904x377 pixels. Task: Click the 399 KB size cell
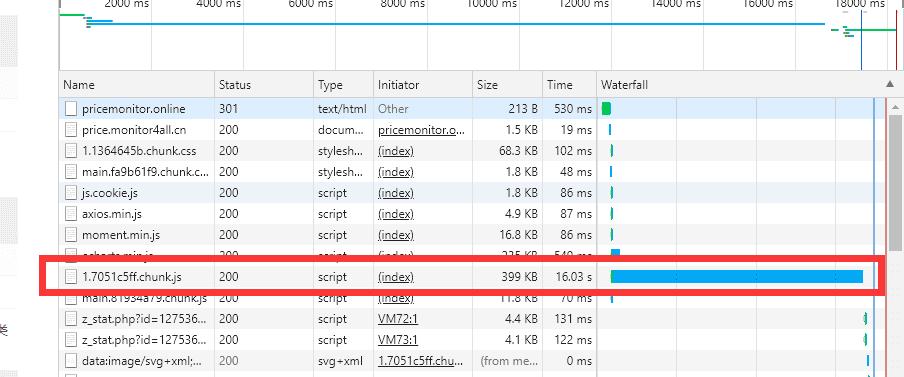(x=519, y=277)
